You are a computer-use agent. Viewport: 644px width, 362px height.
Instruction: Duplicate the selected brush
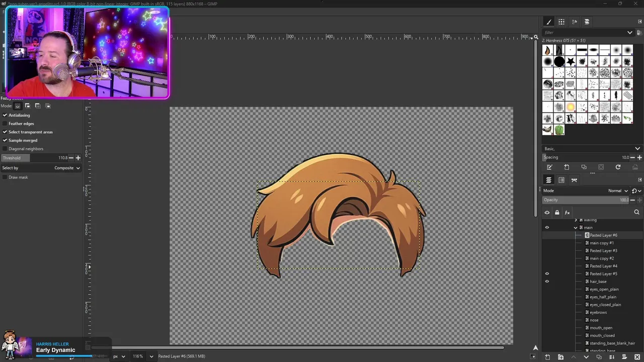pyautogui.click(x=584, y=167)
